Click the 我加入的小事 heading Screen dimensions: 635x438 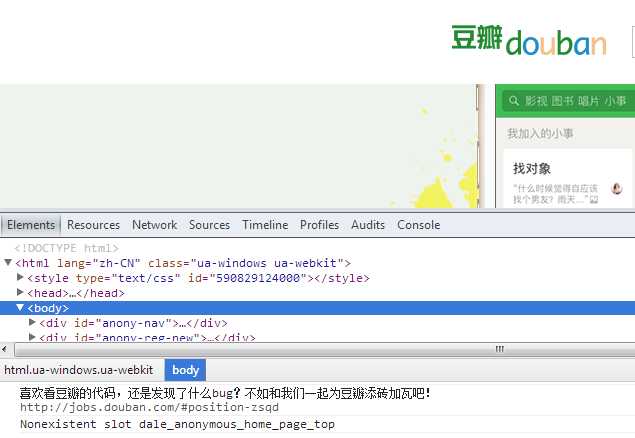point(540,134)
